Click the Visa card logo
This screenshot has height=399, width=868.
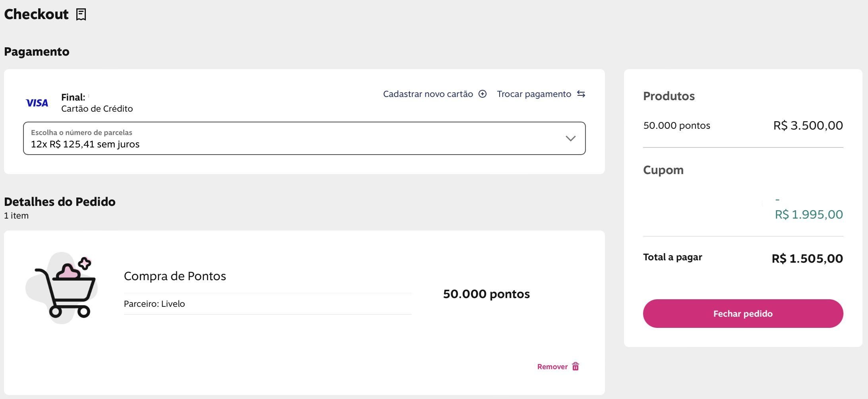coord(37,103)
